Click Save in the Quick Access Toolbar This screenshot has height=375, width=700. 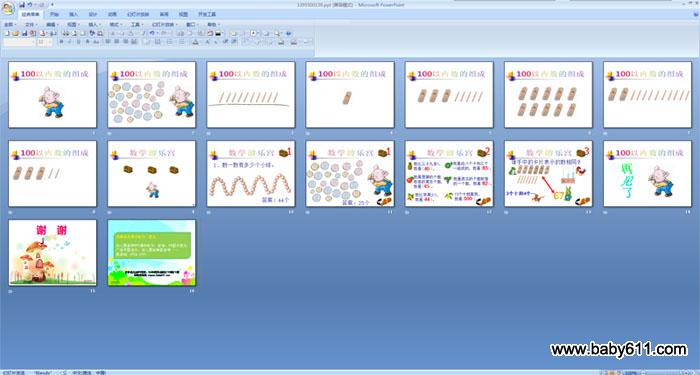[22, 4]
